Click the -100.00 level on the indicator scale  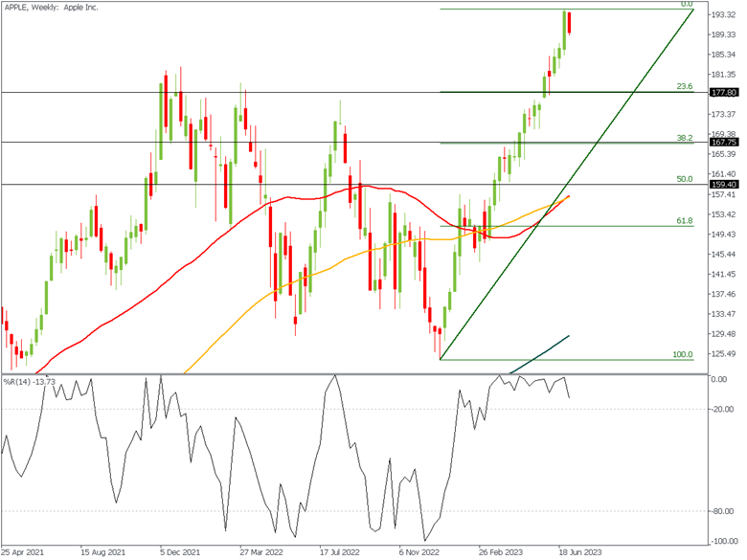(x=723, y=542)
